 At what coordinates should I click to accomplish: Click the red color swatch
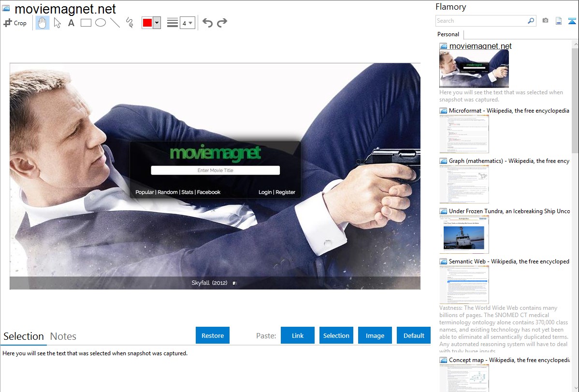coord(147,23)
